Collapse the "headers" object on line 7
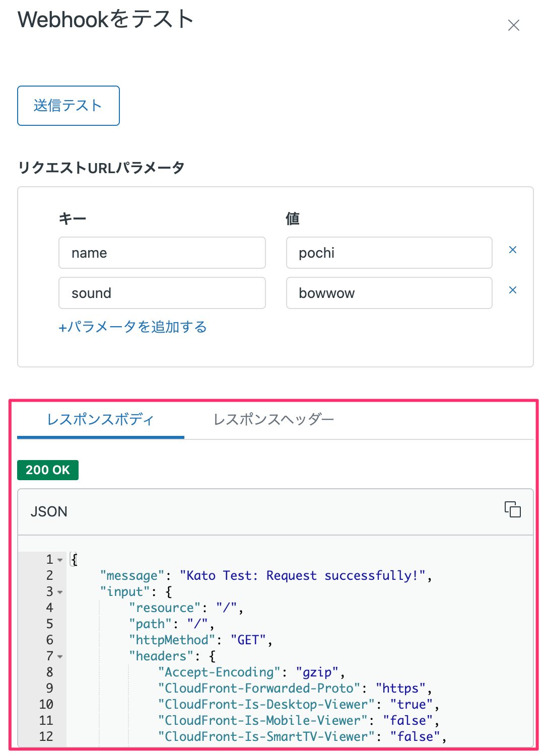The image size is (544, 756). pos(59,656)
